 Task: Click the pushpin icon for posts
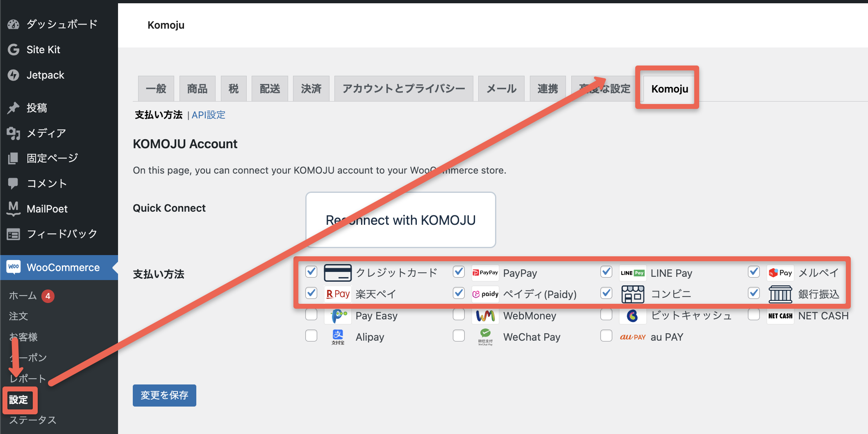[14, 108]
